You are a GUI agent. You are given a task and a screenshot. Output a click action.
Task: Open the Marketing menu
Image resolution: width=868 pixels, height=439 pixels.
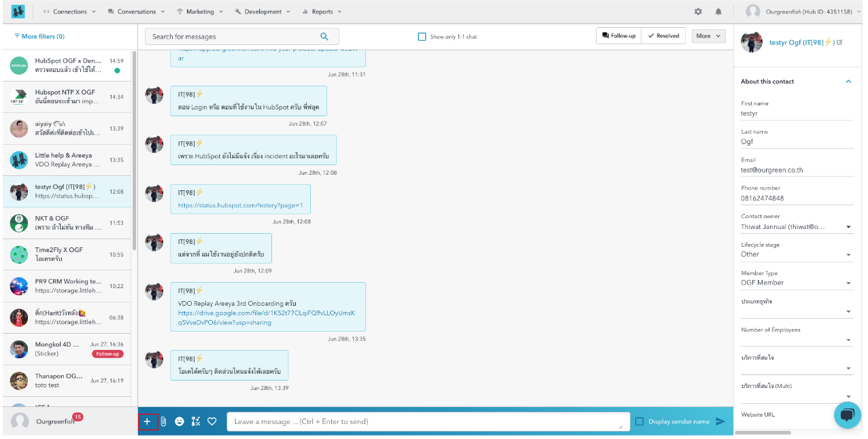(x=199, y=12)
